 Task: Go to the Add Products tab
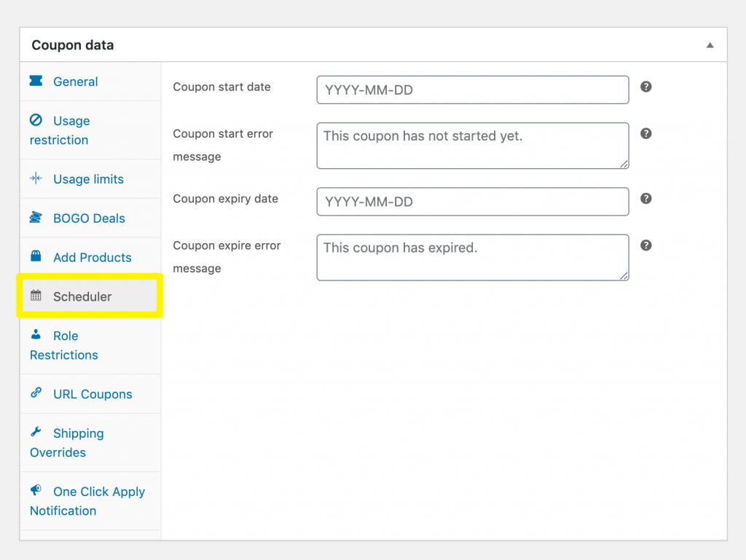point(90,257)
